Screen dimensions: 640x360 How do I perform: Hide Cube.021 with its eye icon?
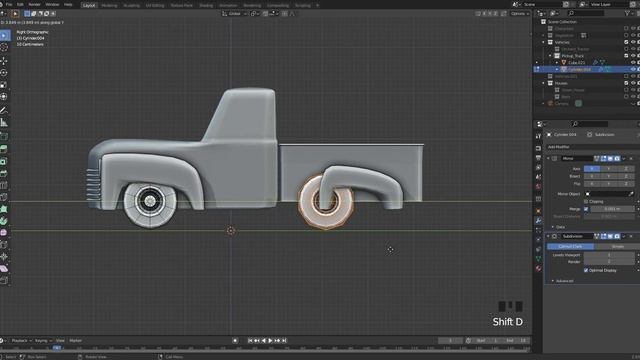633,62
